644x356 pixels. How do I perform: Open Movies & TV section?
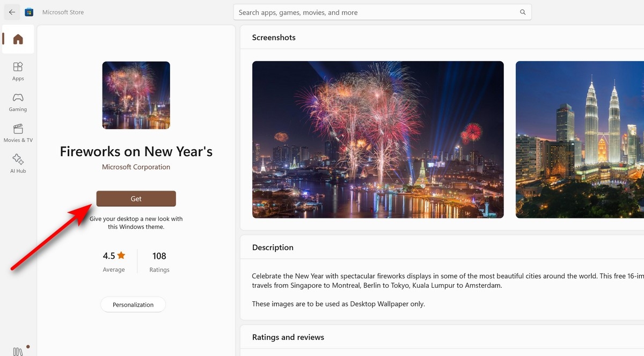[18, 133]
